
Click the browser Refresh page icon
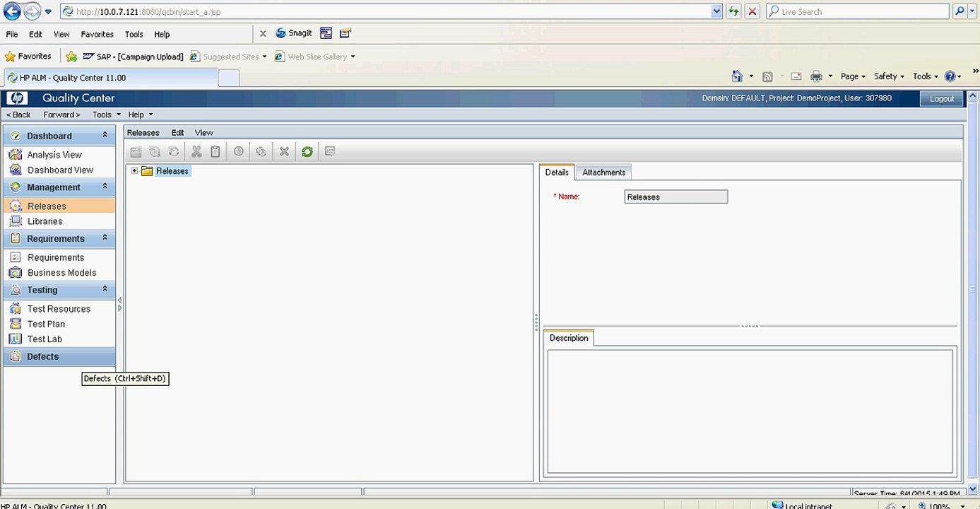[733, 11]
